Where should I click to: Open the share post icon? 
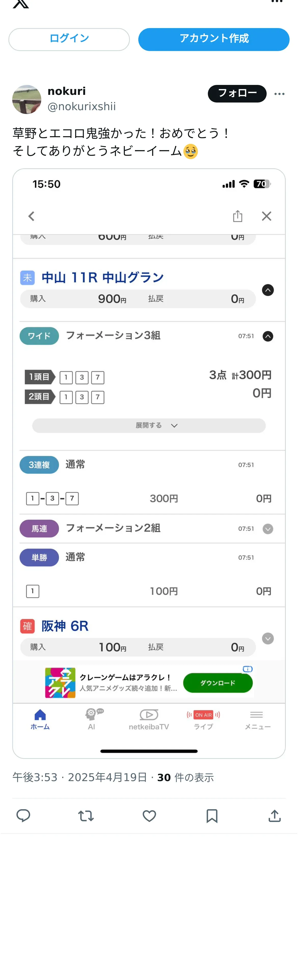coord(274,815)
